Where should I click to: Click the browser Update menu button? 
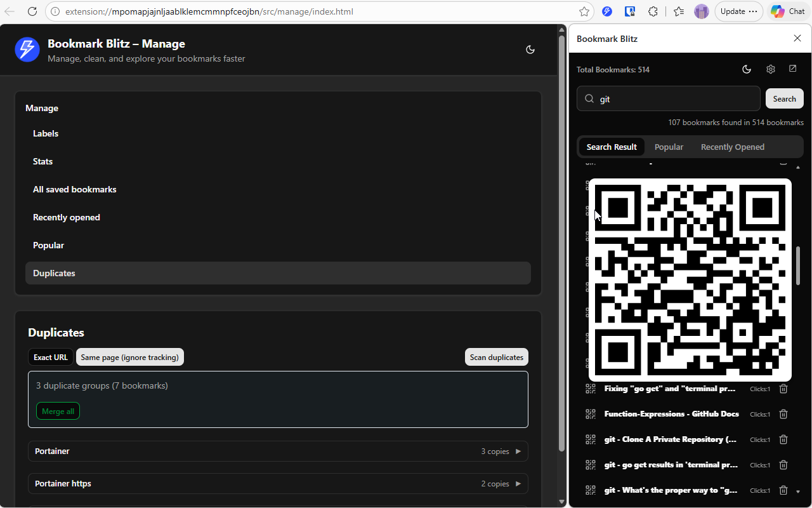tap(739, 11)
